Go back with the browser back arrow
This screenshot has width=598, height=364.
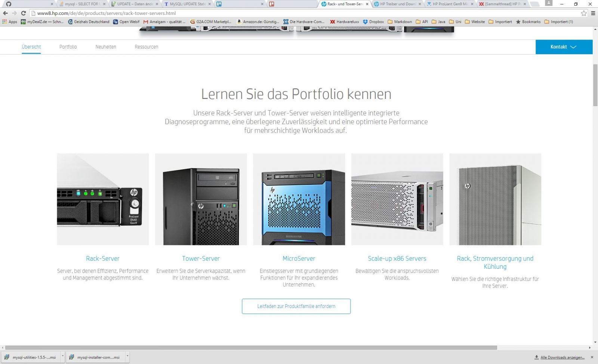click(5, 13)
